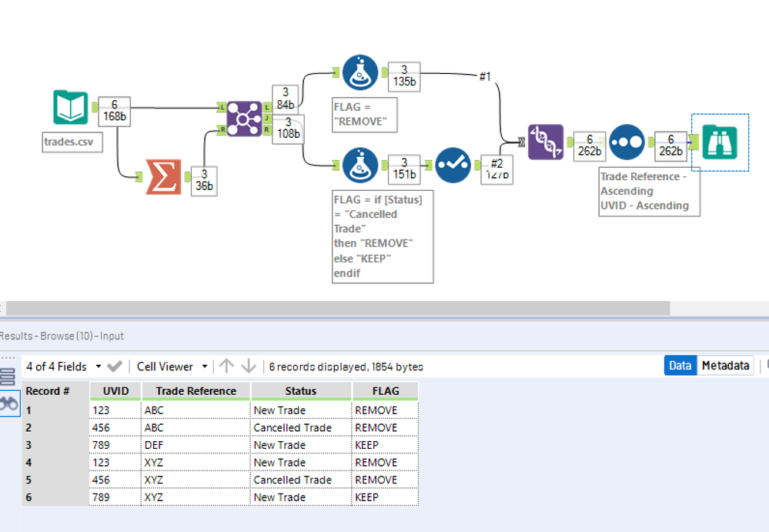This screenshot has height=532, width=769.
Task: Click the Status column header
Action: pyautogui.click(x=301, y=391)
